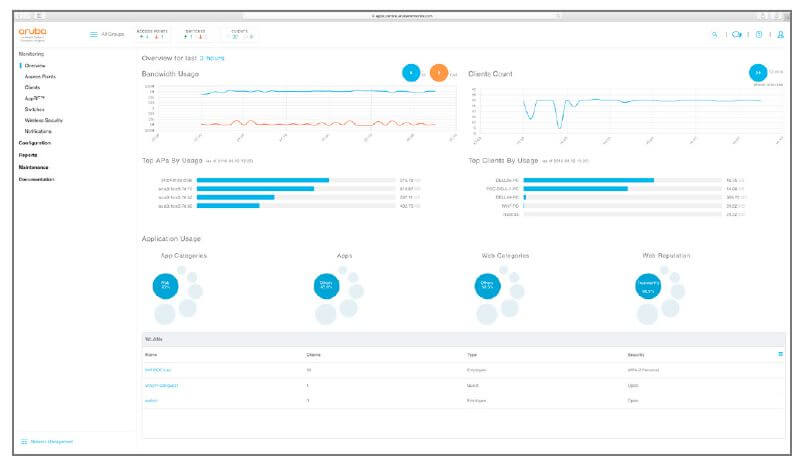Toggle the blue inbound bandwidth circle button
Image resolution: width=807 pixels, height=466 pixels.
411,73
